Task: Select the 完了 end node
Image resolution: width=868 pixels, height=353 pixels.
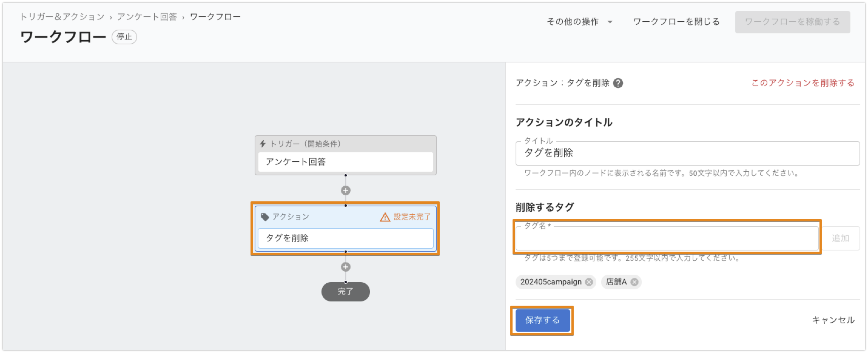Action: point(345,291)
